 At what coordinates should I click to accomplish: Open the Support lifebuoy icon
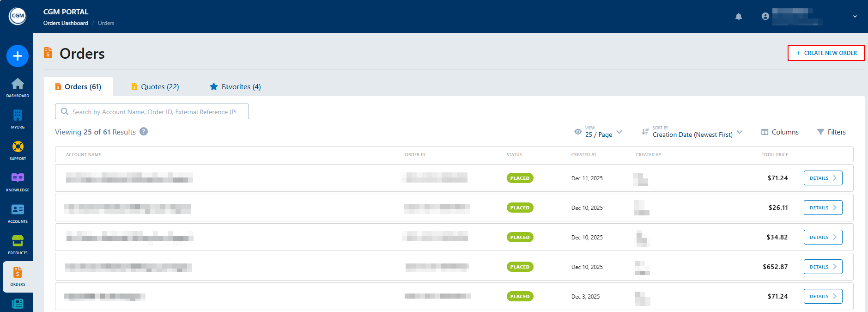pos(18,147)
